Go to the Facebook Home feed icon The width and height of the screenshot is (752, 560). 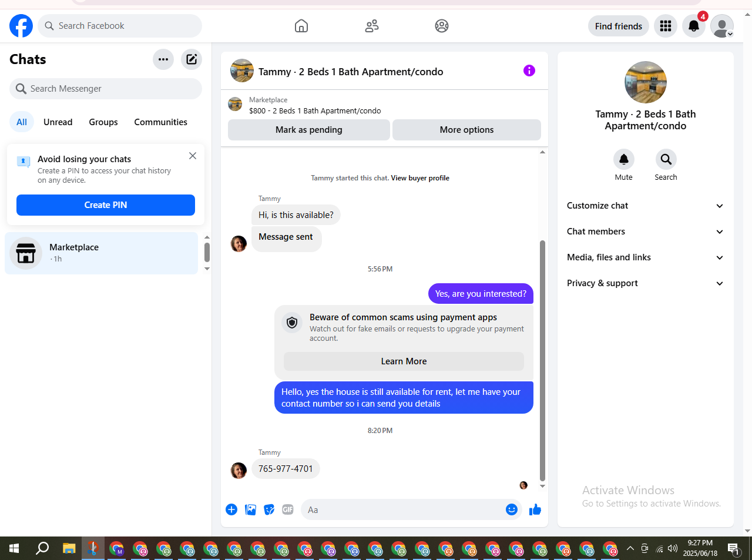301,26
